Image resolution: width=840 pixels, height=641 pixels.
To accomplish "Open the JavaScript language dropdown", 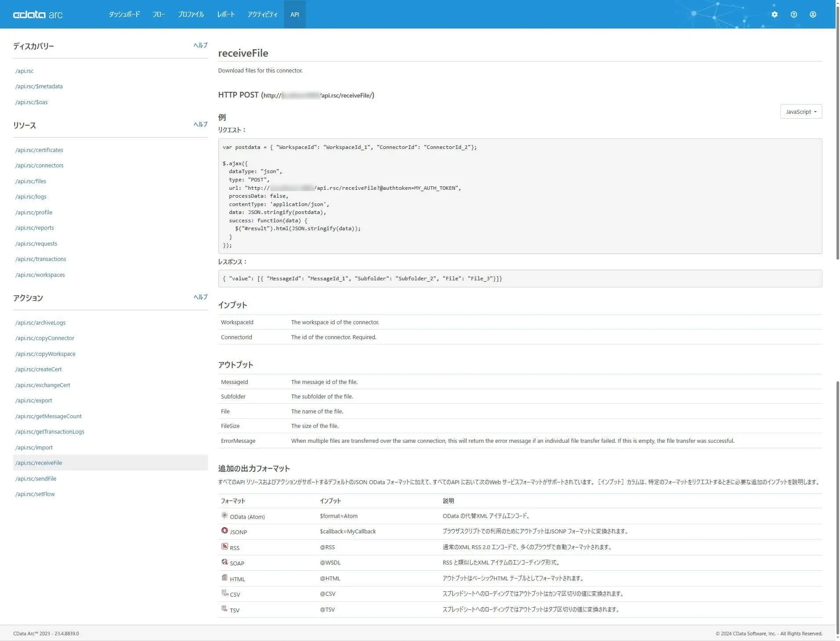I will 801,112.
